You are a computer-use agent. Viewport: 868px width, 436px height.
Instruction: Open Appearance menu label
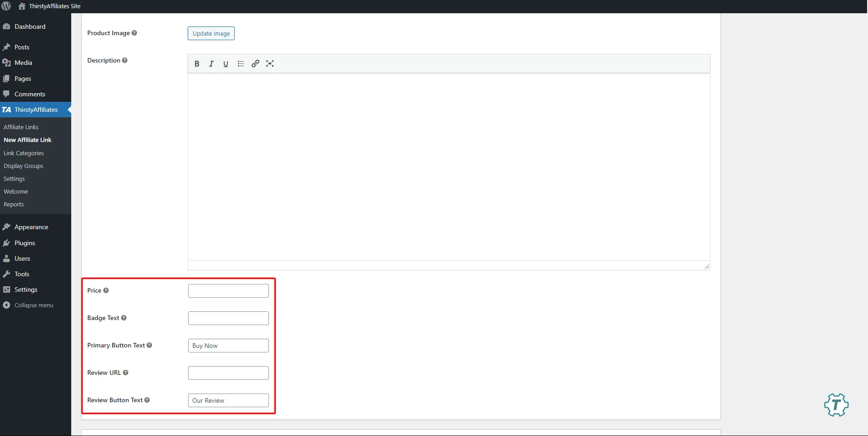coord(32,227)
